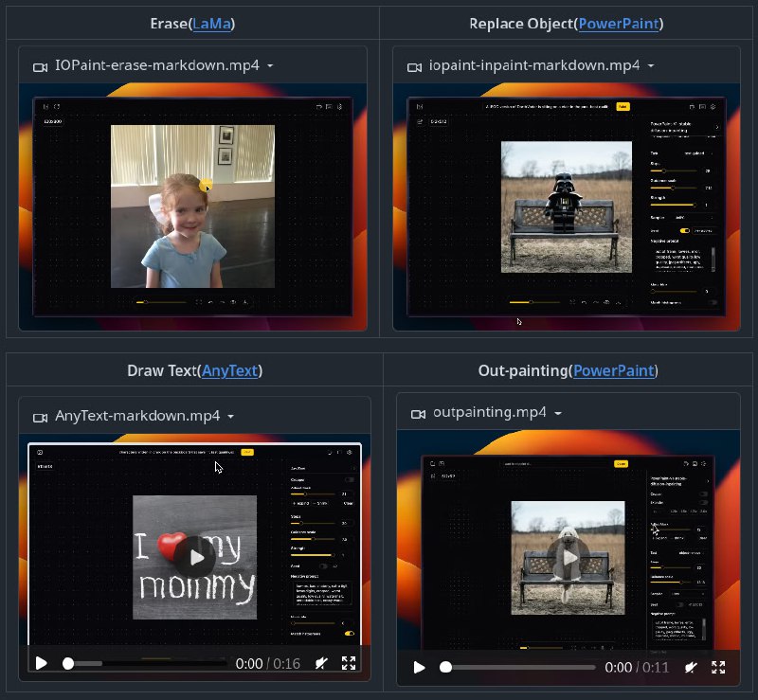Screen dimensions: 758x700
Task: Open the LaMa link in Erase header
Action: coord(211,24)
